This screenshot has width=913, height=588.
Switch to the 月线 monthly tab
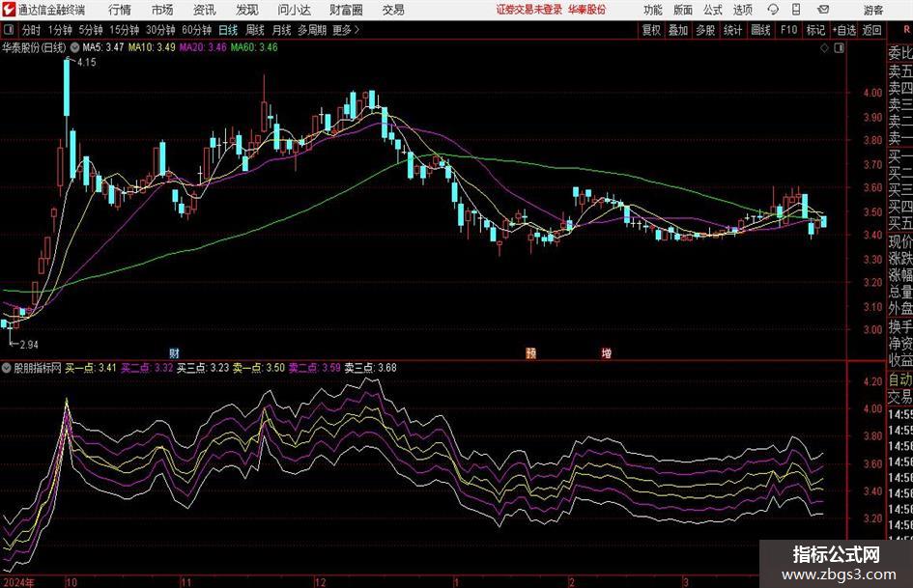pyautogui.click(x=281, y=30)
